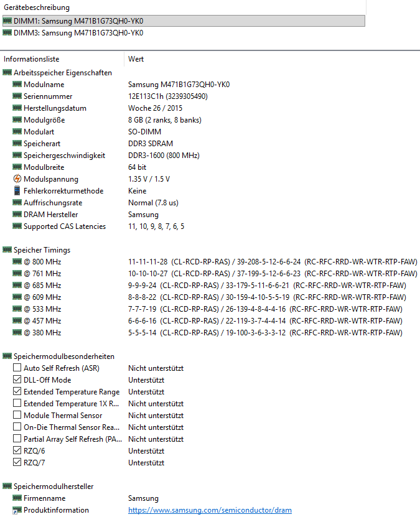Click the Speicherart row icon
Screen dimensions: 420x517
pos(17,144)
